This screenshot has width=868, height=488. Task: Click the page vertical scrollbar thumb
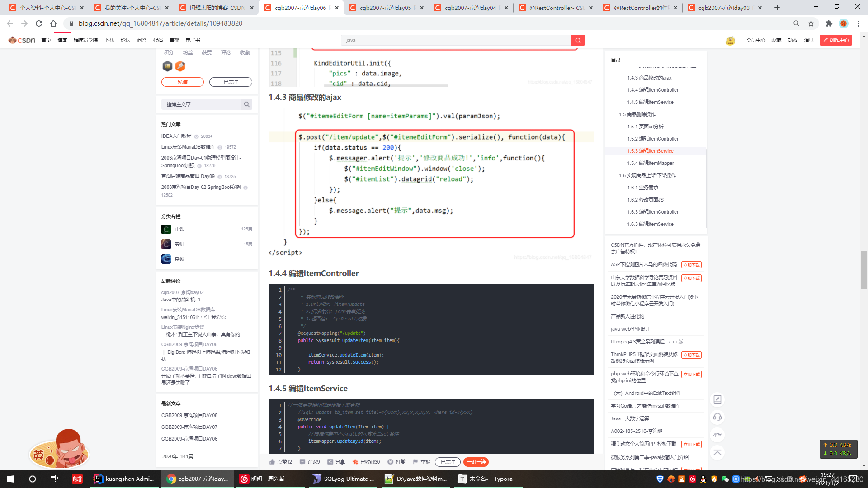click(864, 270)
